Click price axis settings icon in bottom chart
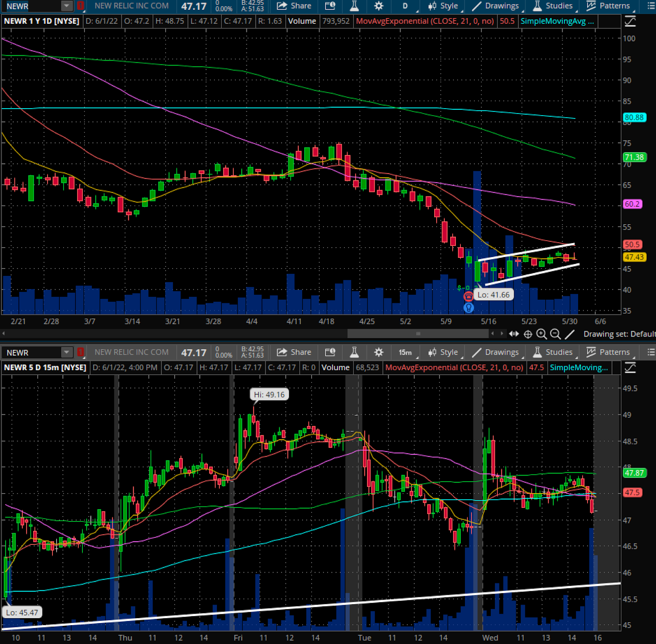The image size is (656, 644). tap(630, 367)
